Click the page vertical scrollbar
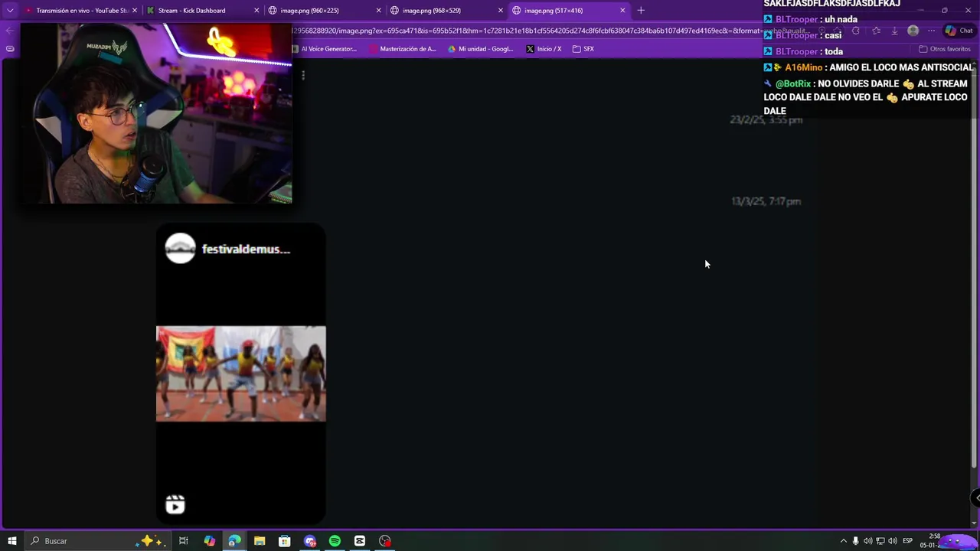The image size is (980, 551). tap(975, 268)
